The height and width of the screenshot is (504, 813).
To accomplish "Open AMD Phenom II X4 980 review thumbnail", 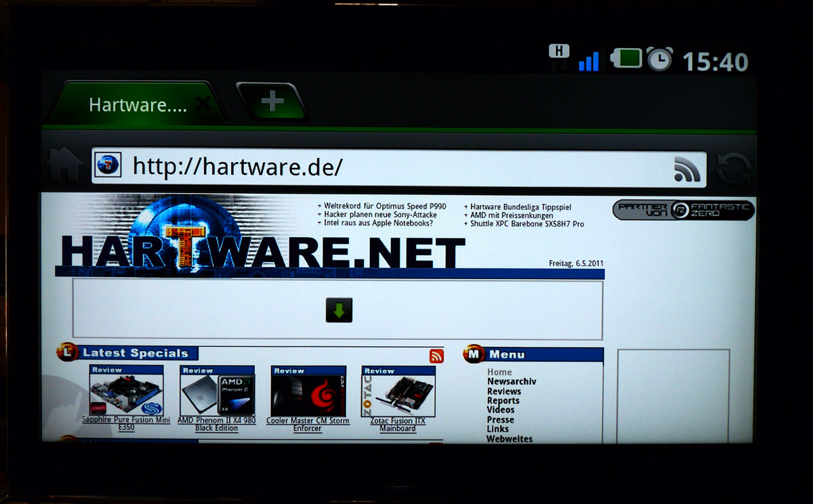I will tap(217, 391).
